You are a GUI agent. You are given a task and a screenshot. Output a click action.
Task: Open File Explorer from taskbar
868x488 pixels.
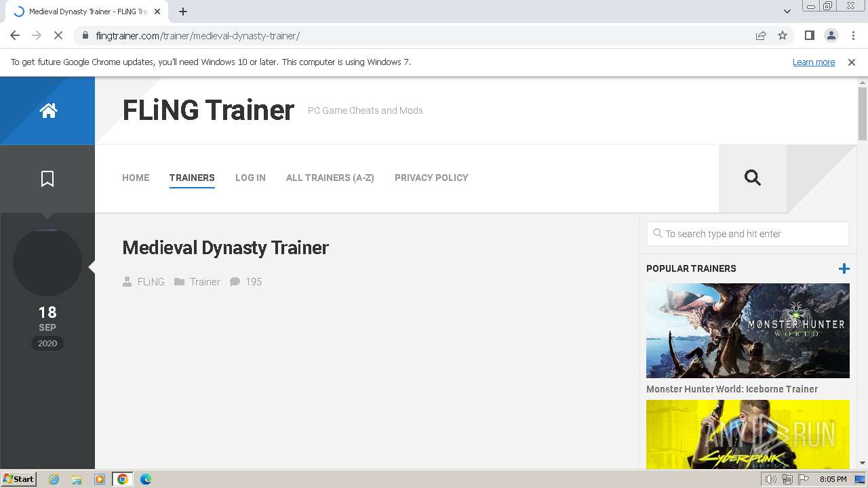click(77, 479)
